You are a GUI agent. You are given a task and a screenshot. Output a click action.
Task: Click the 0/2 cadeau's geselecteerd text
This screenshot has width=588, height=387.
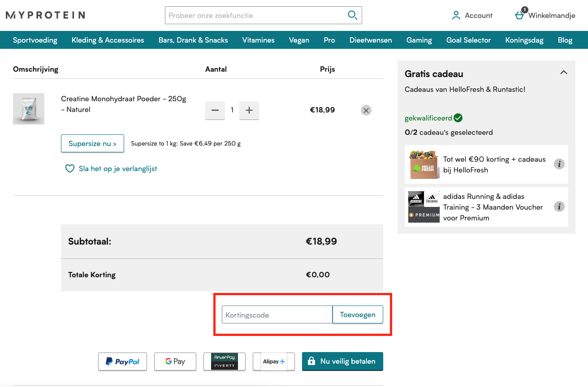click(449, 133)
